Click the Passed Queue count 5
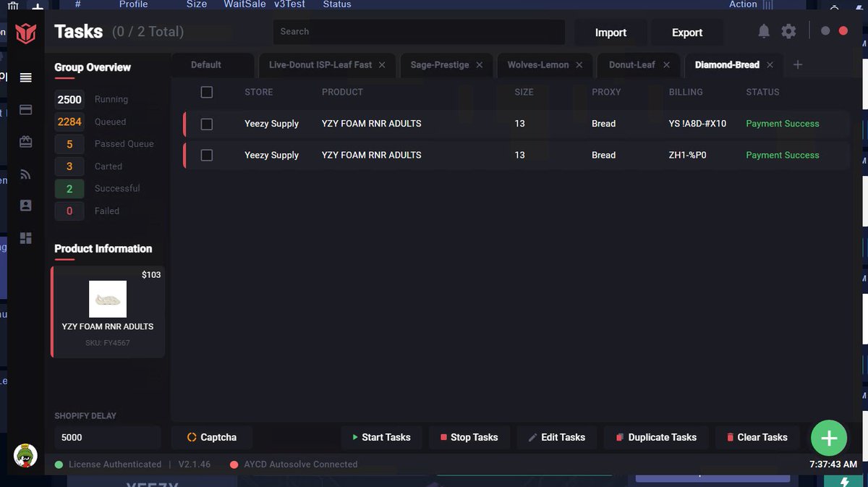Screen dimensions: 868x487 coord(69,144)
